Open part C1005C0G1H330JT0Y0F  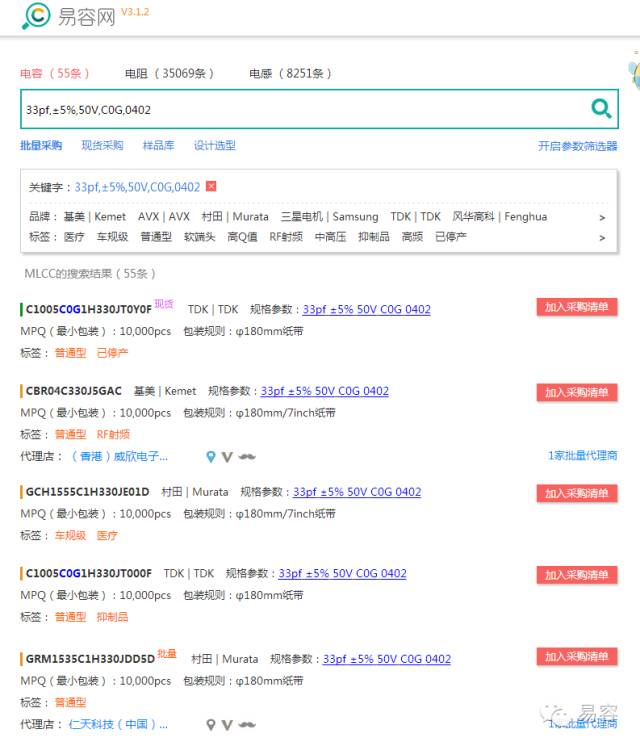tap(89, 309)
